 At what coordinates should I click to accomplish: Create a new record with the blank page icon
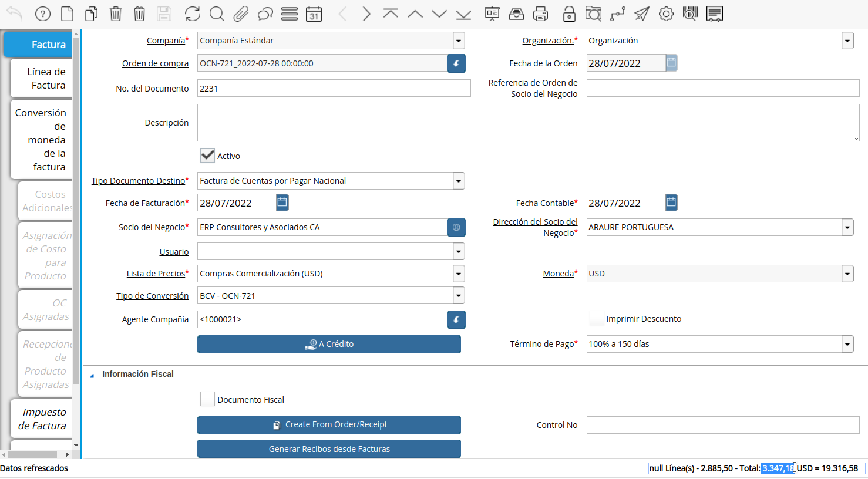coord(68,14)
